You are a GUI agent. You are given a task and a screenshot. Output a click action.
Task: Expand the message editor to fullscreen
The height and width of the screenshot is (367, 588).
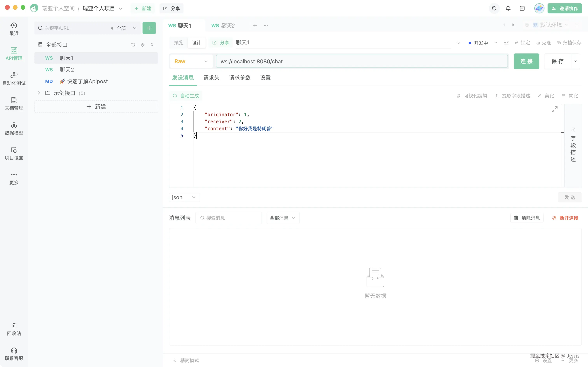[x=555, y=109]
